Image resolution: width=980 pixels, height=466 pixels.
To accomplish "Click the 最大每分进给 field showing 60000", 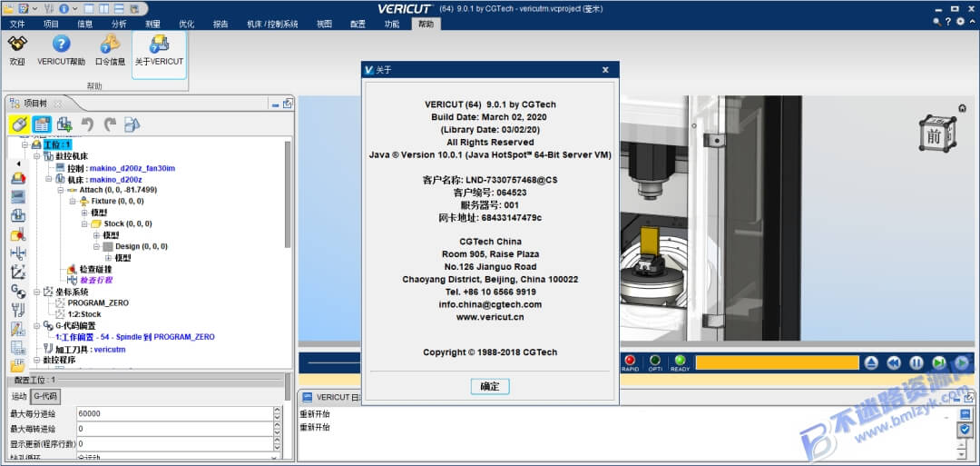I will click(175, 414).
